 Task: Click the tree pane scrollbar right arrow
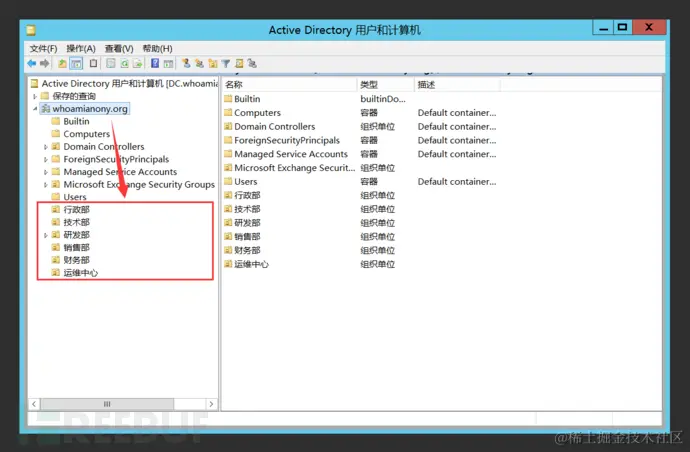pos(211,404)
